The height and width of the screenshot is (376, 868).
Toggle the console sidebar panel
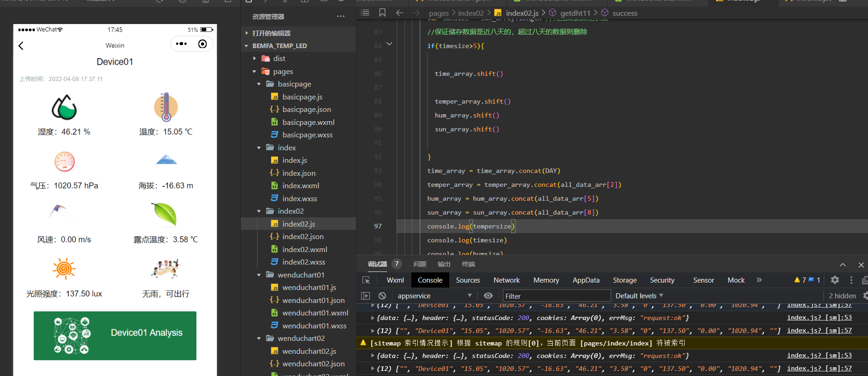[366, 296]
